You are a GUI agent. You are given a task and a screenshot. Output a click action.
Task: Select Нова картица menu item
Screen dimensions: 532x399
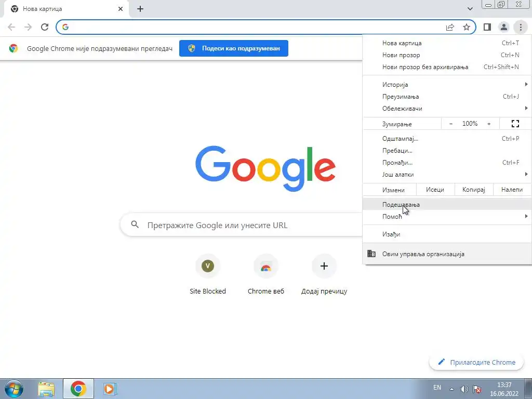coord(447,43)
